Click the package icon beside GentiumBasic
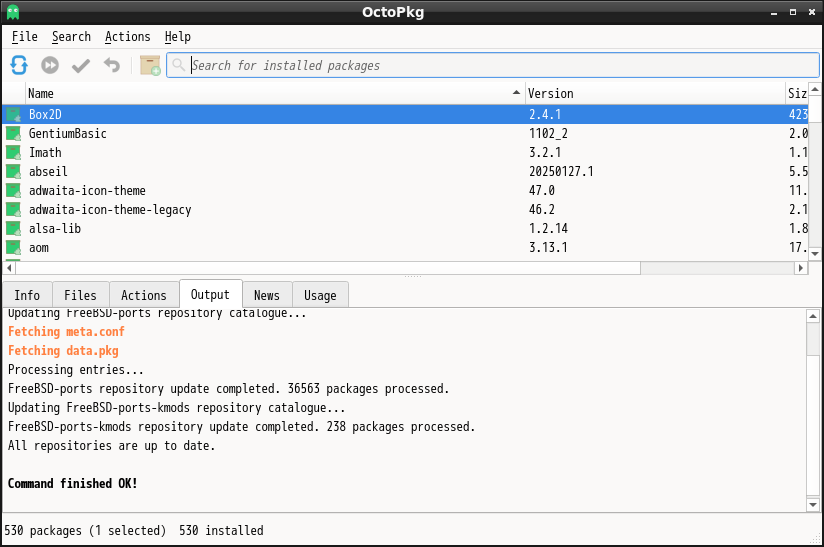 13,133
